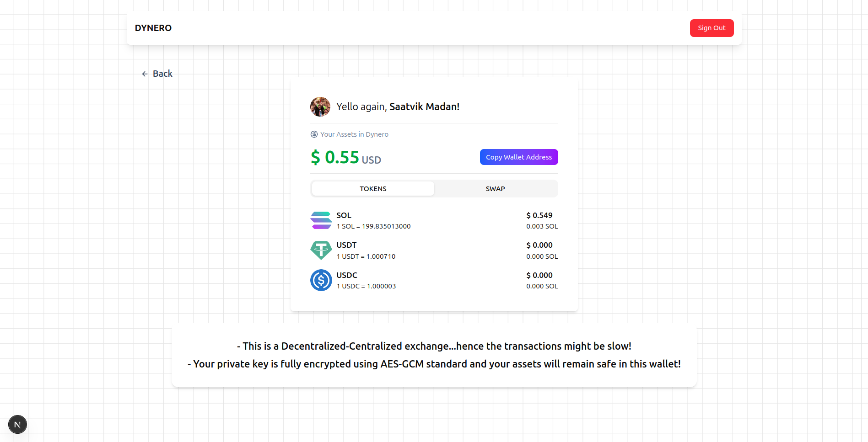Click the USDC token name

pyautogui.click(x=347, y=275)
